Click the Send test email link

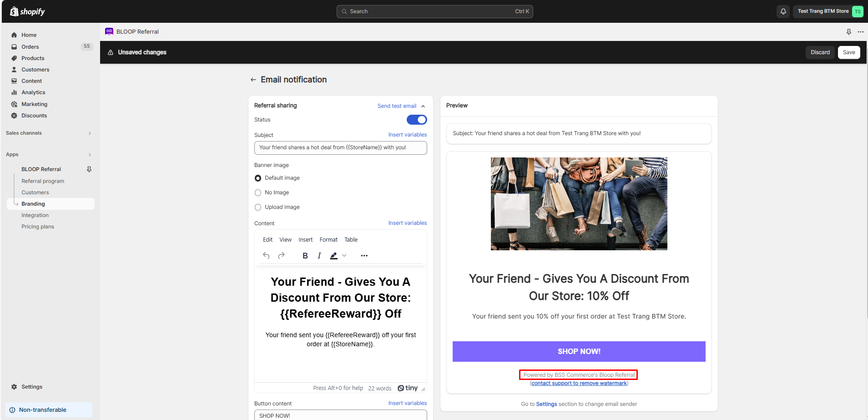(x=397, y=106)
